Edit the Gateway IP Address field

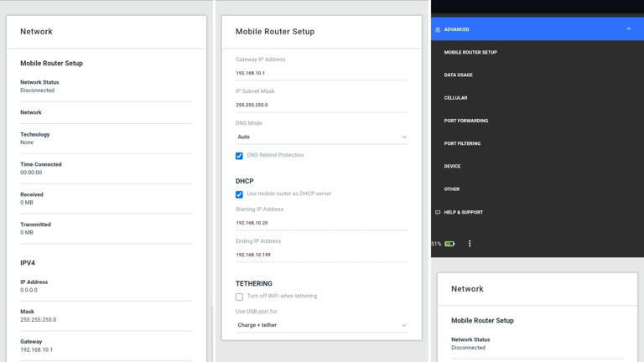(x=322, y=73)
